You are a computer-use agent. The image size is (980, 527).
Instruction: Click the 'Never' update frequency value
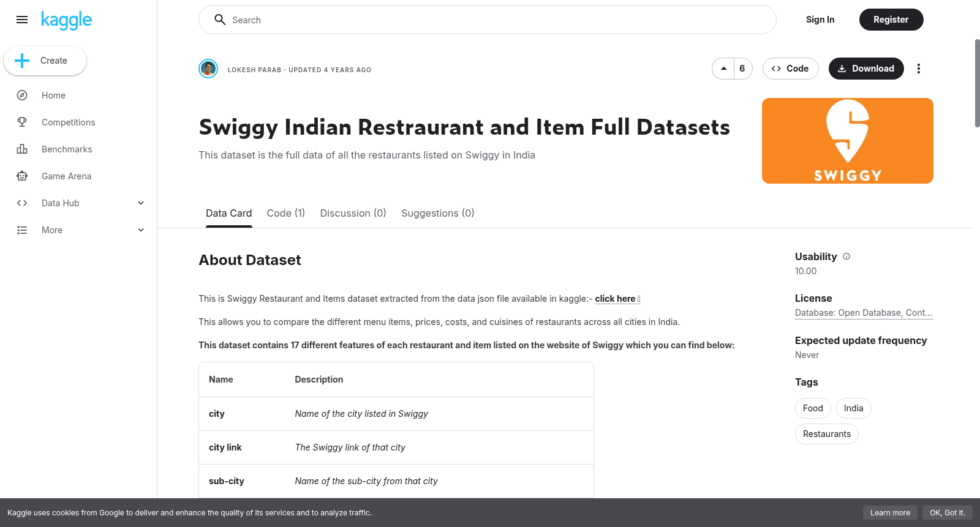[807, 355]
